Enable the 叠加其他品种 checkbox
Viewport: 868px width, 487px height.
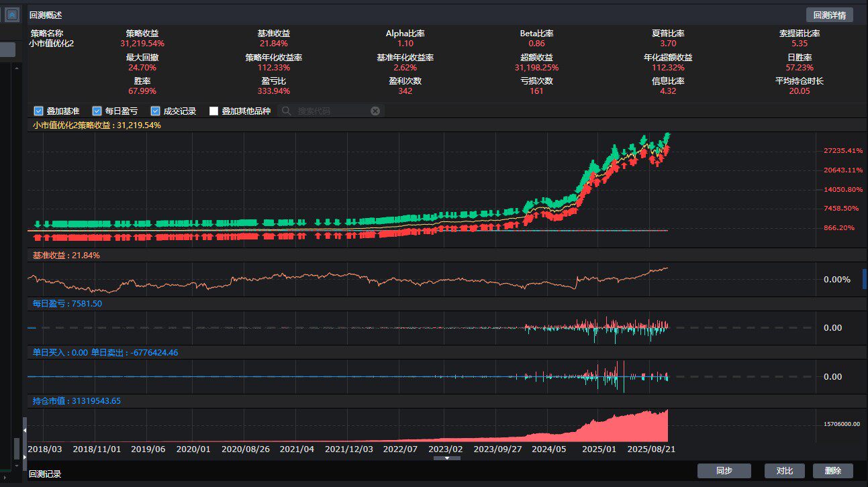click(x=213, y=111)
